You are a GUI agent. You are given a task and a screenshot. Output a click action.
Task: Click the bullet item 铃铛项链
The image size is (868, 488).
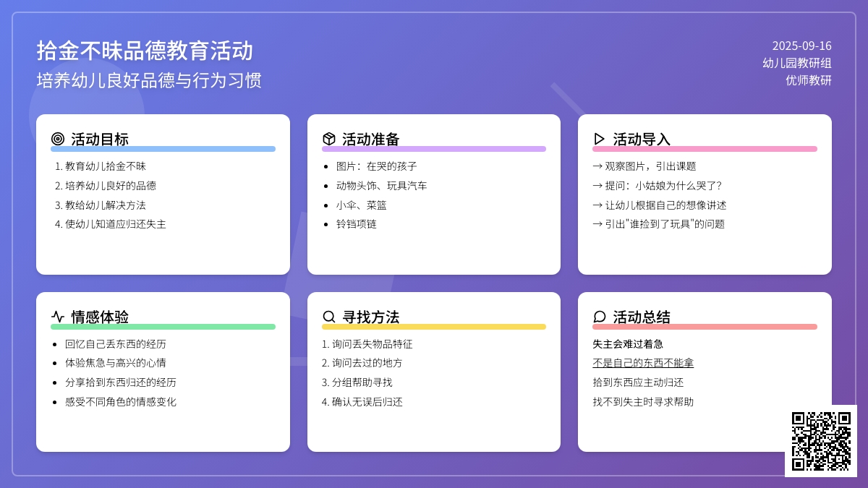click(357, 224)
